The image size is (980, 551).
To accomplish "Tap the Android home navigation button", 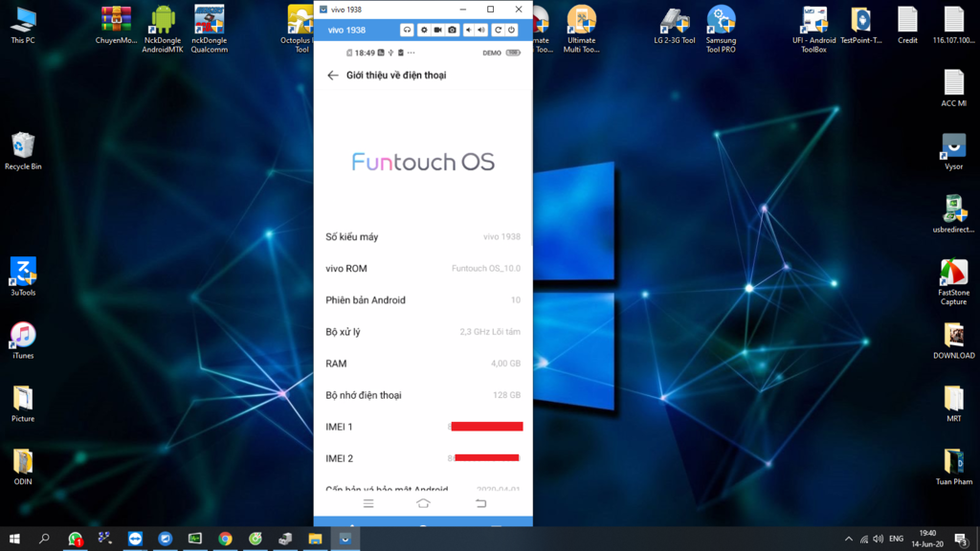I will tap(423, 503).
